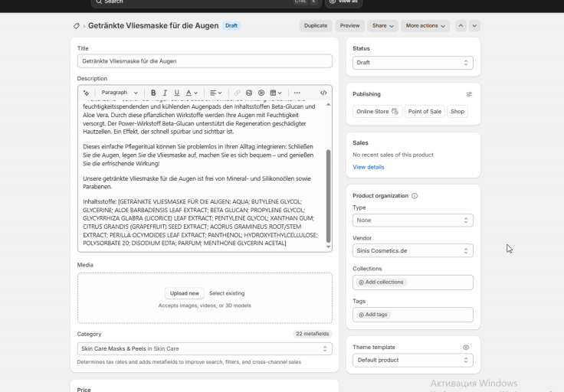
Task: Click into the product Title field
Action: [x=205, y=61]
